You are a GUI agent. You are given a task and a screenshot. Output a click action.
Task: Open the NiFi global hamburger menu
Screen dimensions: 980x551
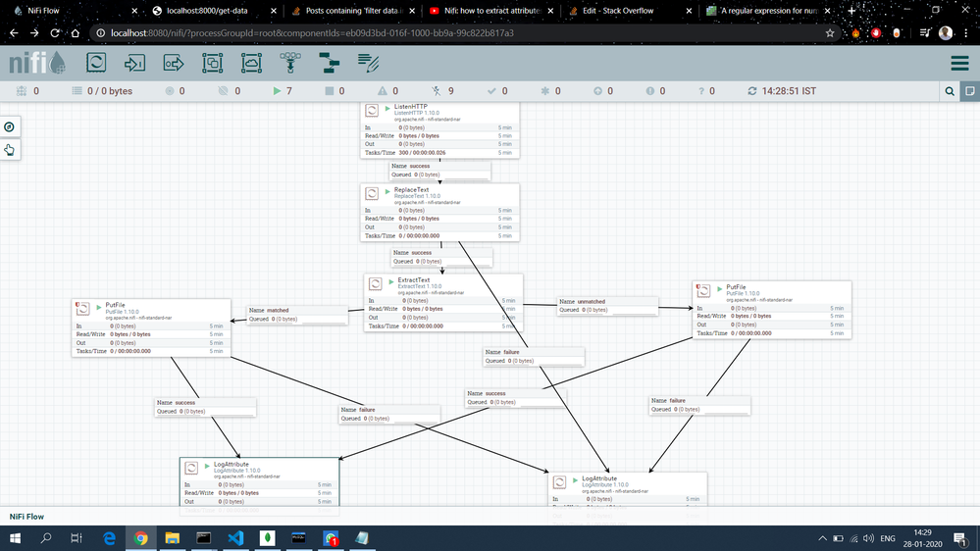(959, 63)
